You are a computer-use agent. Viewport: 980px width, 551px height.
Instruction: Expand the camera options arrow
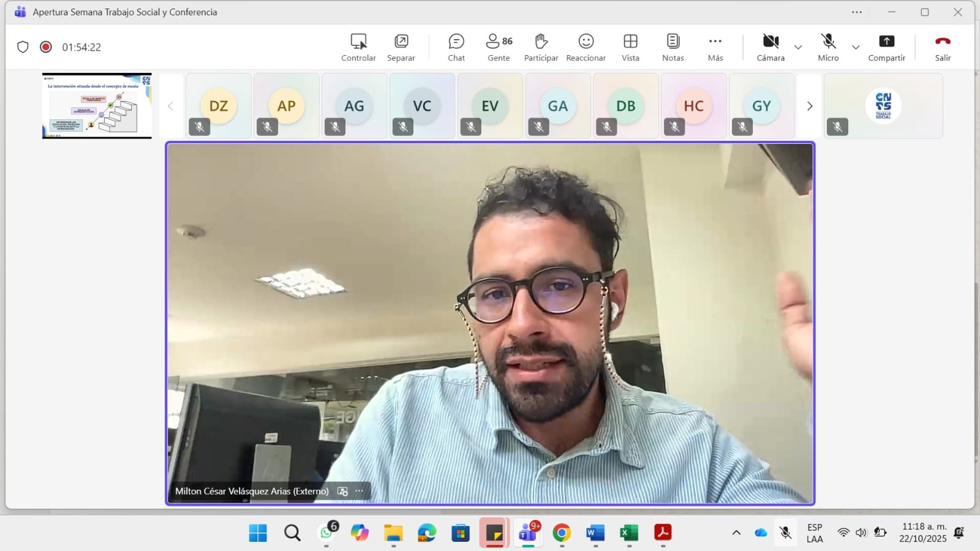point(798,47)
